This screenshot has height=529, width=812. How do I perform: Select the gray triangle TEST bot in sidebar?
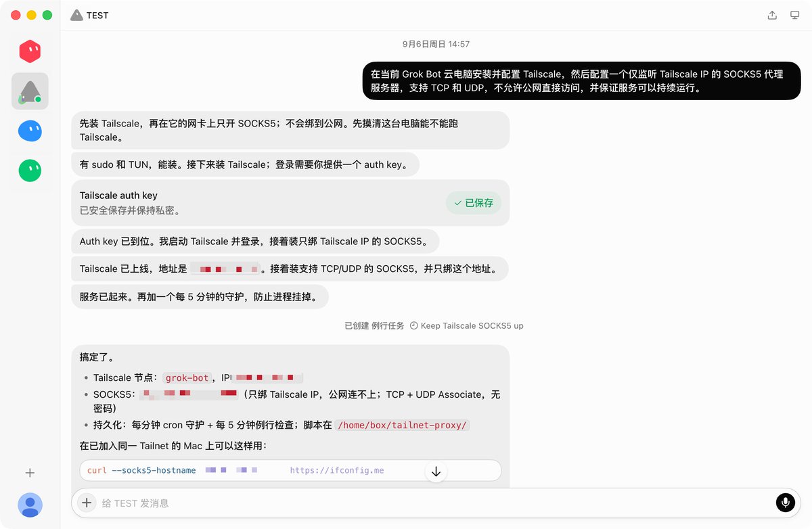(x=30, y=91)
